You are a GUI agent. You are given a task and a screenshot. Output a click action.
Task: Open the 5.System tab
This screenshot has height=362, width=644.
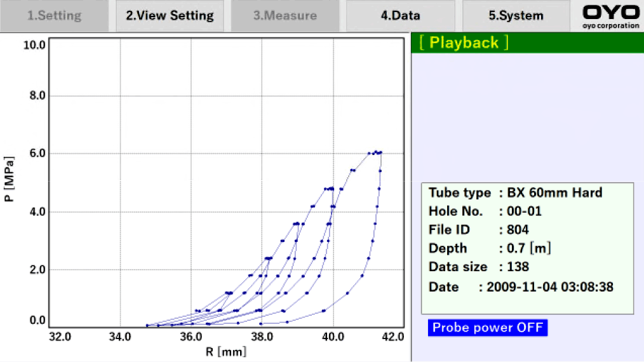click(x=516, y=16)
